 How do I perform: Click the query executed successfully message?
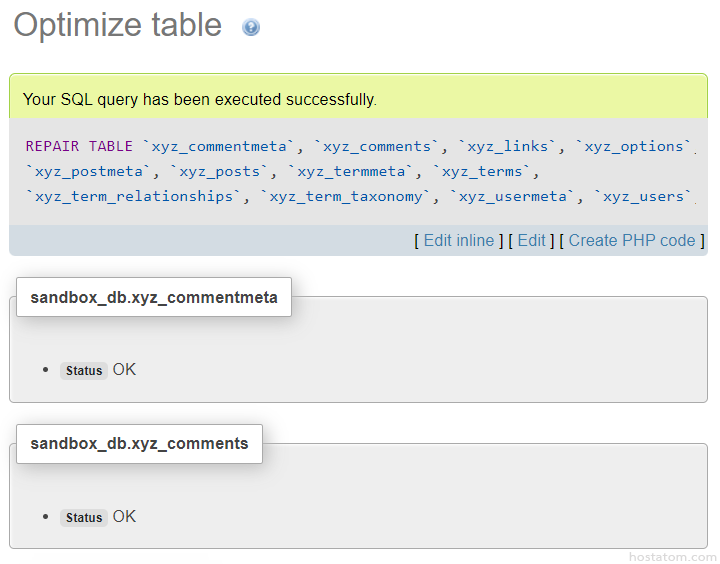[200, 99]
